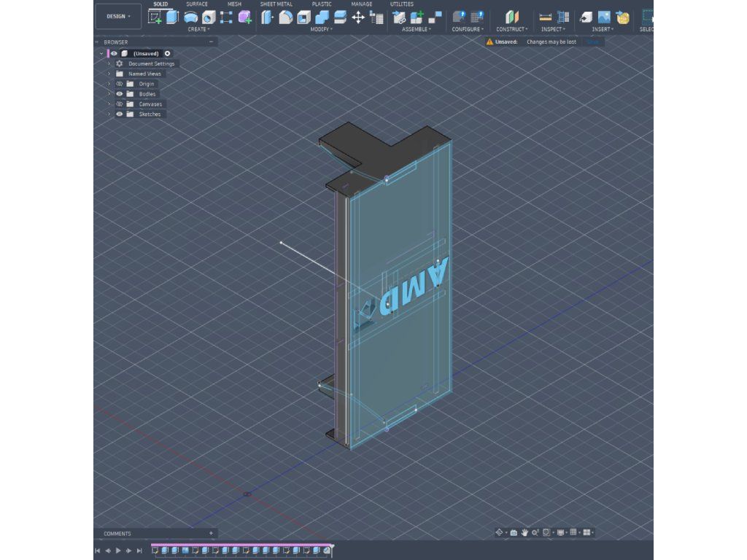
Task: Select the Extrude tool in Create group
Action: point(172,17)
